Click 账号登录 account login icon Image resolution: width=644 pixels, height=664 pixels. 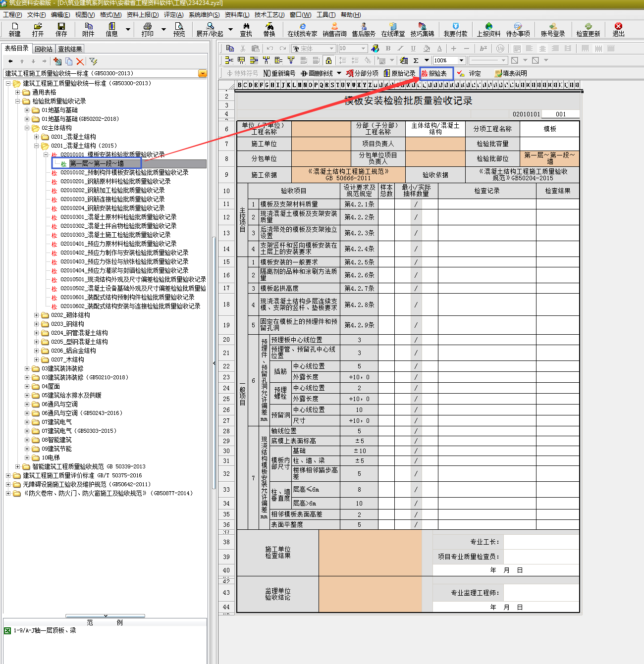[x=553, y=30]
